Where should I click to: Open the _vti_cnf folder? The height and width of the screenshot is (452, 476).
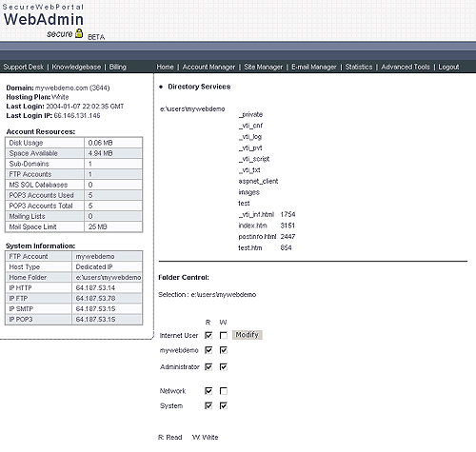click(x=250, y=126)
